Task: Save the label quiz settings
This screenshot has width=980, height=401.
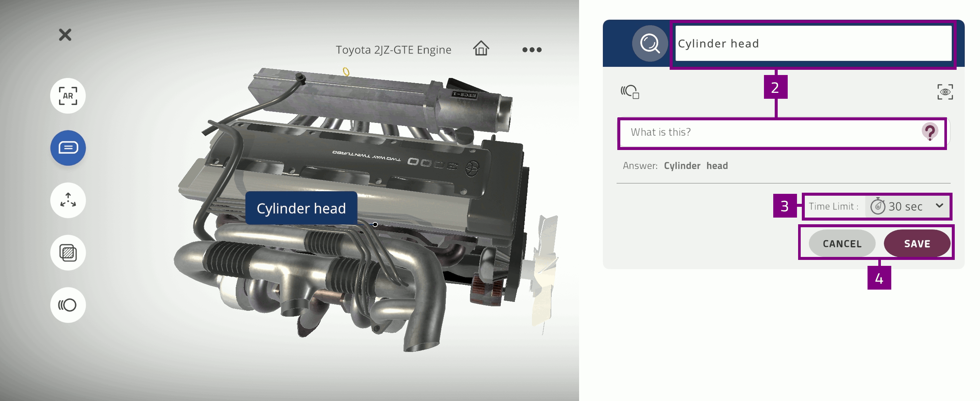Action: point(917,244)
